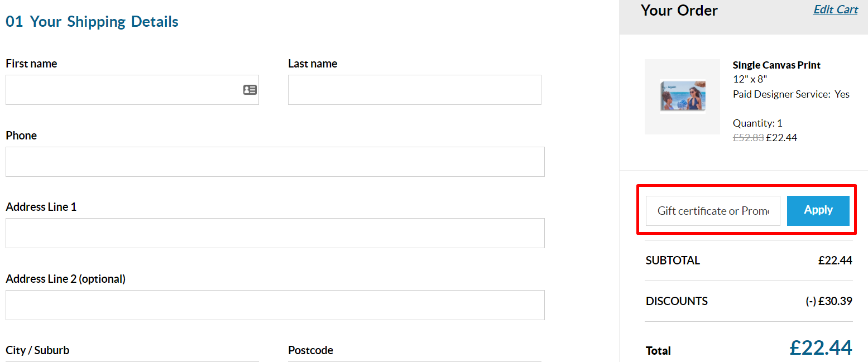Click the City / Suburb label
This screenshot has height=362, width=868.
(x=37, y=350)
